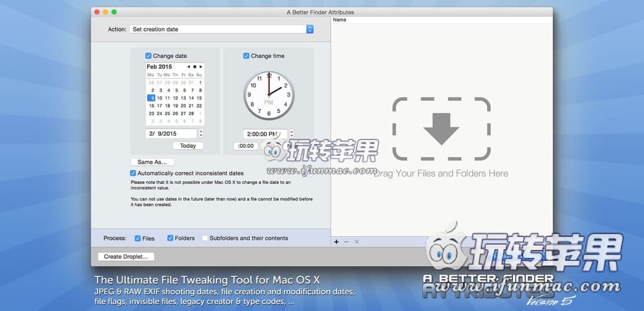644x311 pixels.
Task: Enable Subfolders and their contents
Action: tap(205, 238)
